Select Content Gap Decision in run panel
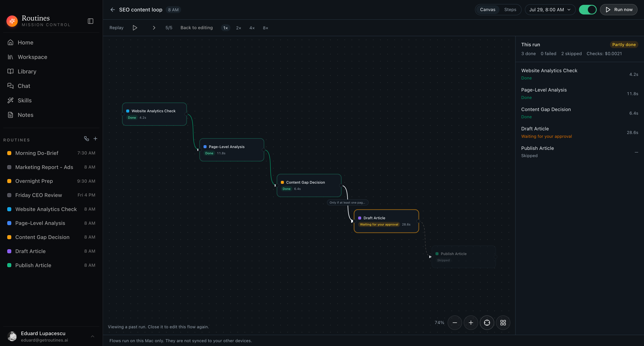This screenshot has height=346, width=644. click(580, 113)
